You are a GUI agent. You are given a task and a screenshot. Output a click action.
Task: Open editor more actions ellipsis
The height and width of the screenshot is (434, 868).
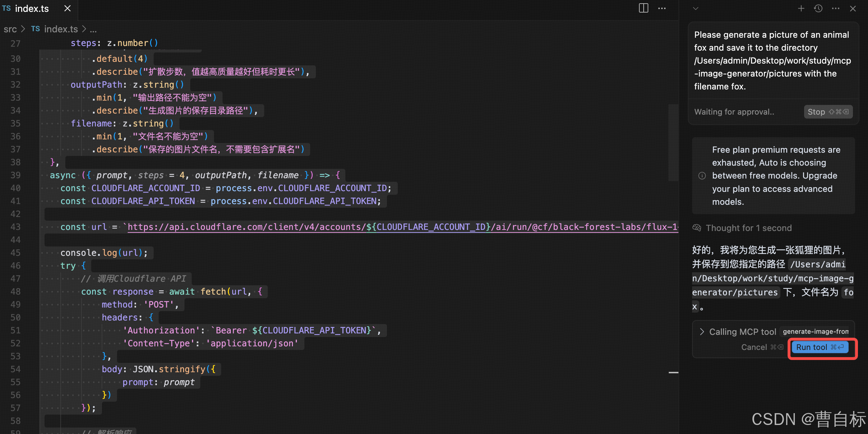[x=662, y=8]
